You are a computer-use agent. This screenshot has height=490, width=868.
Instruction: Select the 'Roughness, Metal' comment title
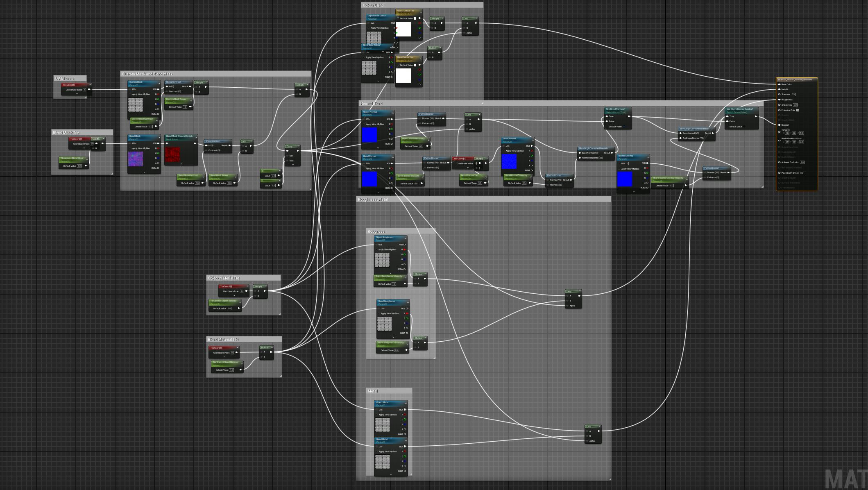(373, 200)
